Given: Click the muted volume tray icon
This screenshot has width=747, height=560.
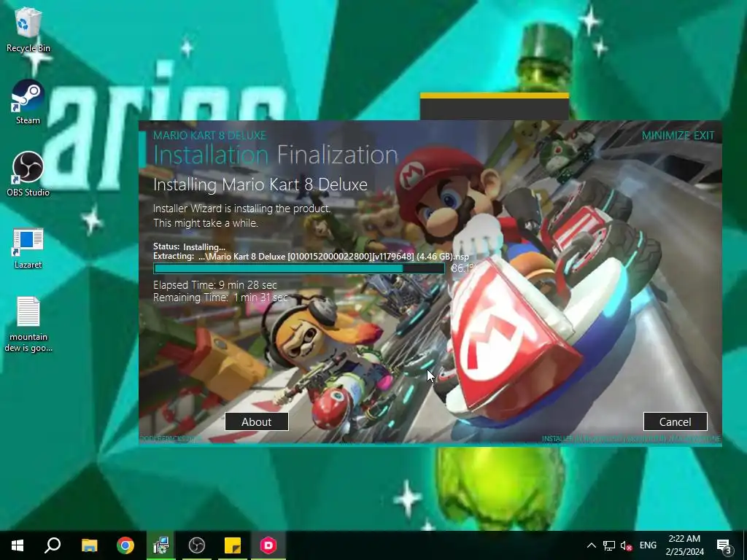Looking at the screenshot, I should tap(627, 545).
